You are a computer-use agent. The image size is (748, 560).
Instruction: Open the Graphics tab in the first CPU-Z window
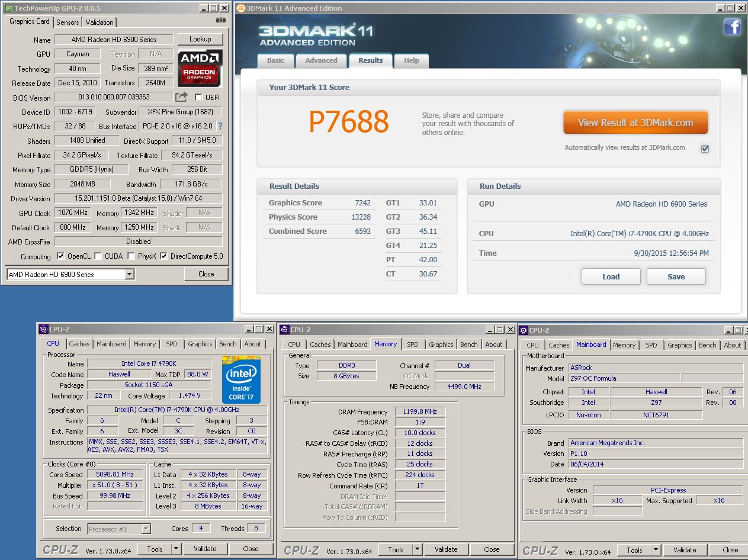pyautogui.click(x=200, y=344)
